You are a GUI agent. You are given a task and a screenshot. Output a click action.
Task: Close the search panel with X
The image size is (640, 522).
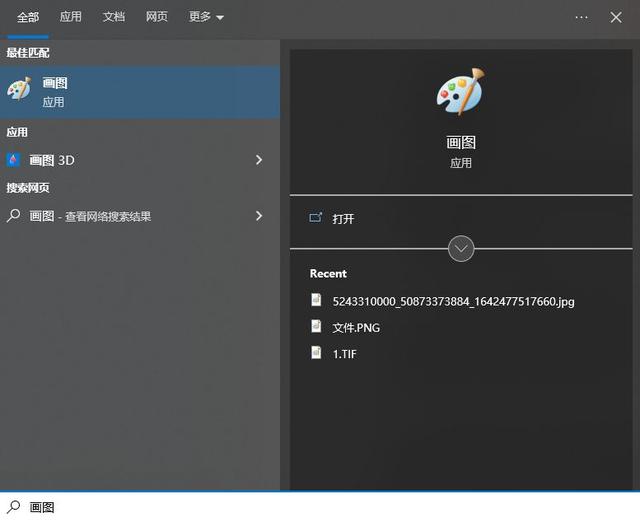(616, 17)
